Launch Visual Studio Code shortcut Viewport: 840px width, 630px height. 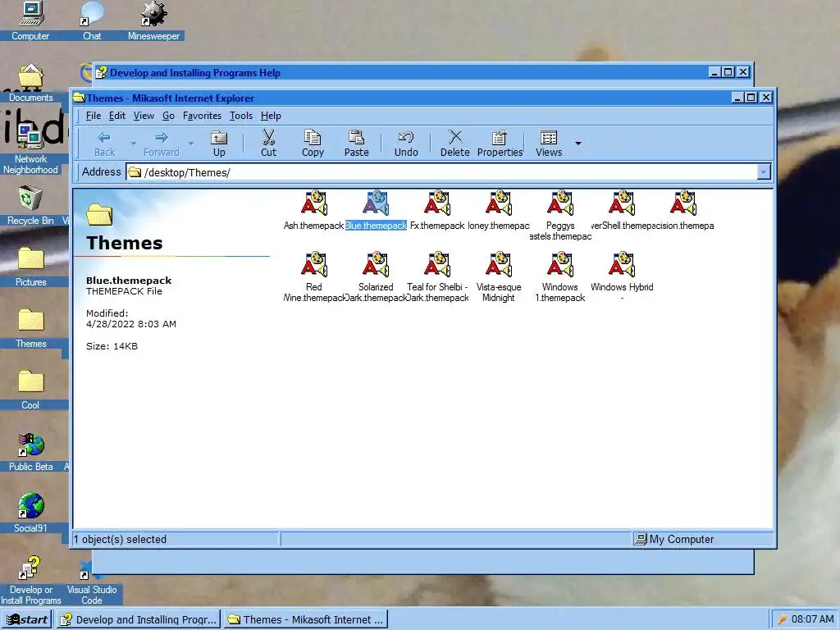(92, 583)
